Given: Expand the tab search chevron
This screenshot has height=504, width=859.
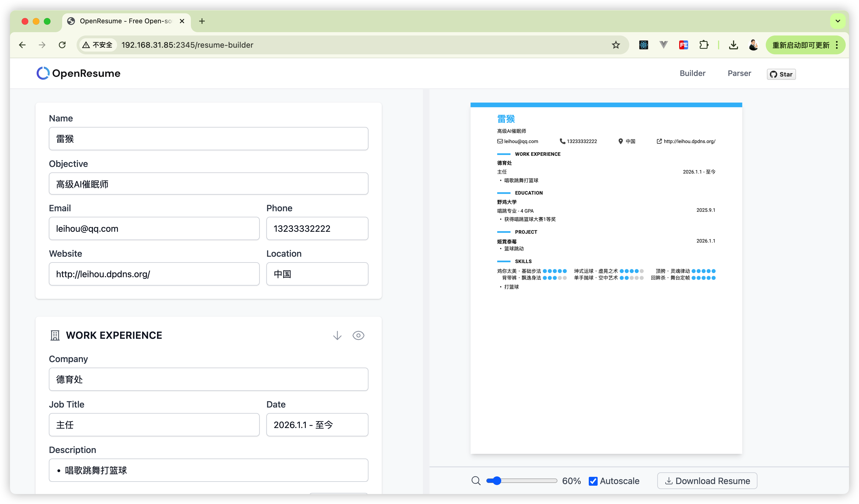Looking at the screenshot, I should [x=838, y=21].
